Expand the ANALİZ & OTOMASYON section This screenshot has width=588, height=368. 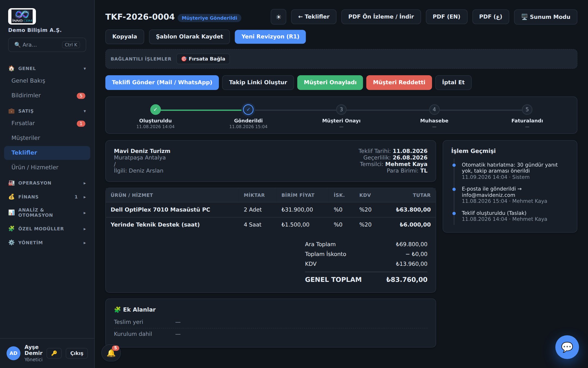(x=47, y=212)
